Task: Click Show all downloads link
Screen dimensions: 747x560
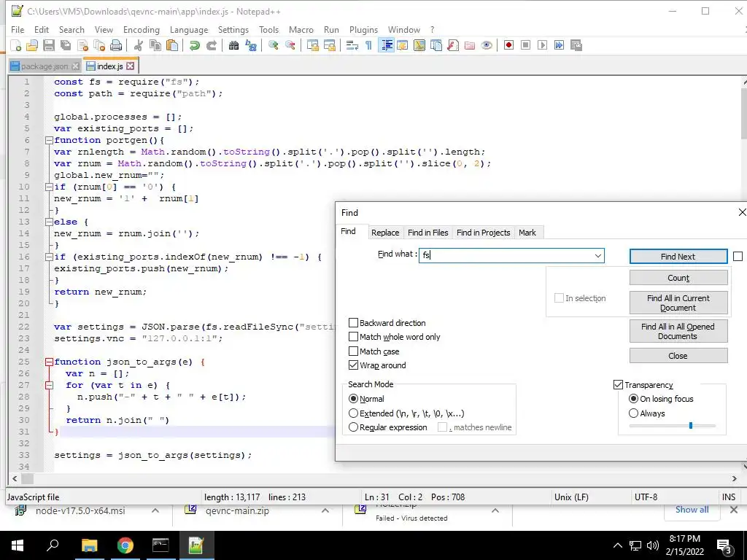Action: [692, 510]
